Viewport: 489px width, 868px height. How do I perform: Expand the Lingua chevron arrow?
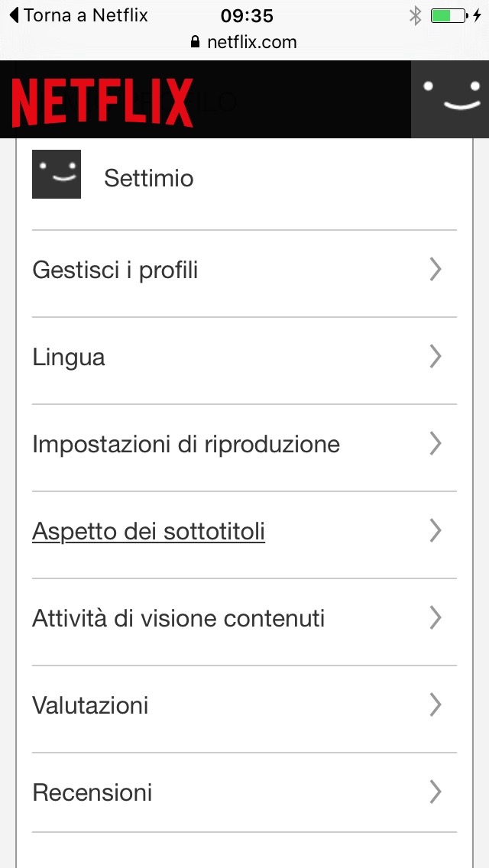436,356
